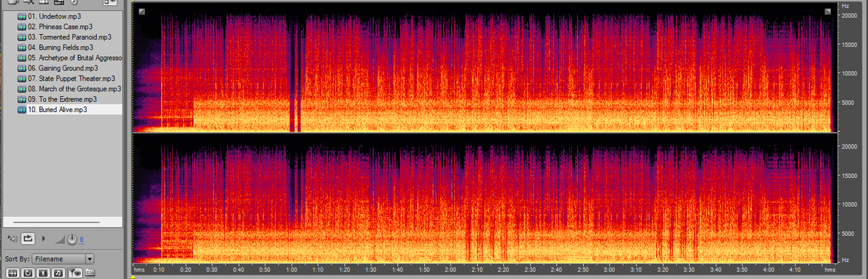Select 05. Archetype of Brutal Aggresso file

click(x=75, y=58)
